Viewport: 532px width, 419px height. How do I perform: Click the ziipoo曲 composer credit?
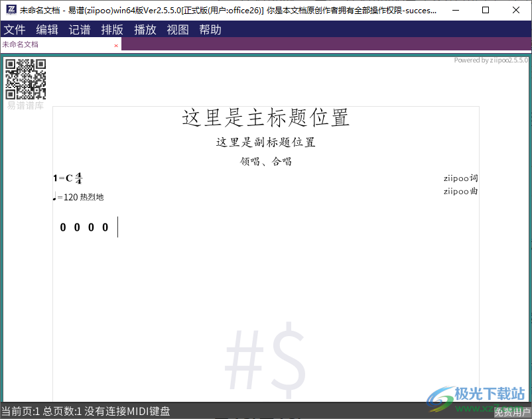point(460,192)
